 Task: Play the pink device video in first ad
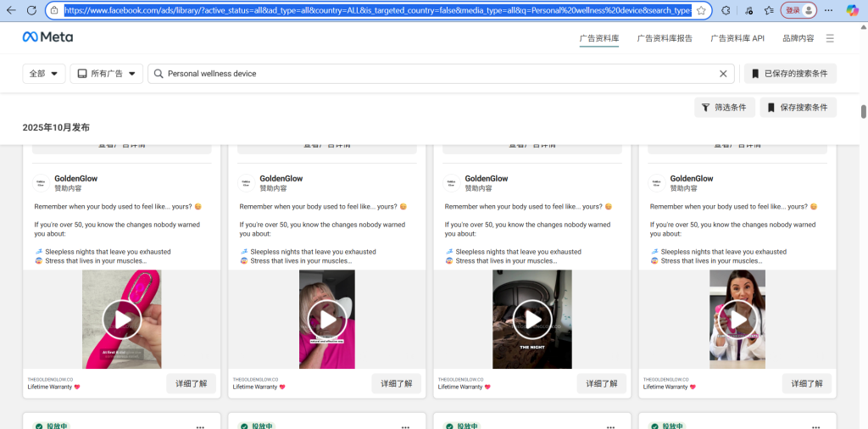122,320
